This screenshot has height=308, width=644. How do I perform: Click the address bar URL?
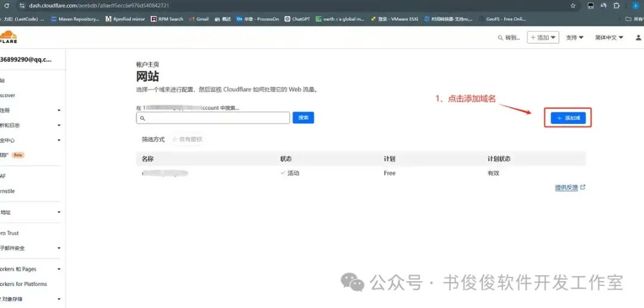[99, 6]
